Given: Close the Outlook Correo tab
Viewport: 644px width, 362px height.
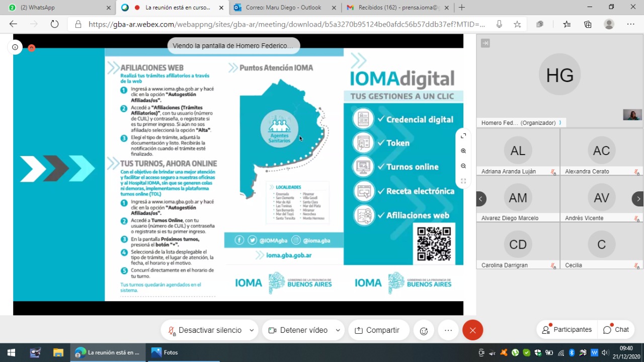Looking at the screenshot, I should [x=335, y=8].
